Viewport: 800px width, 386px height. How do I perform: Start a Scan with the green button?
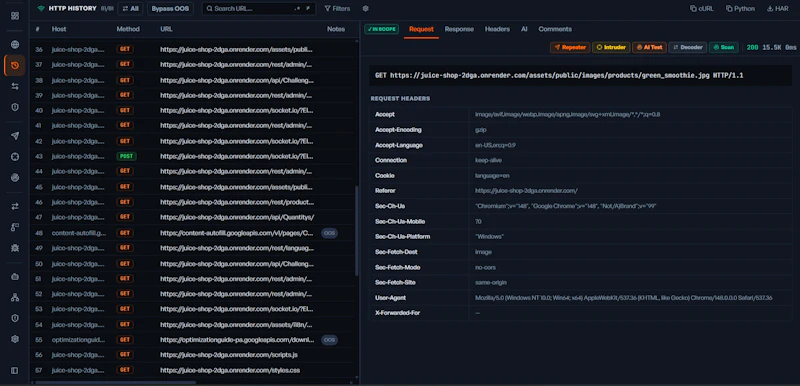click(x=723, y=47)
